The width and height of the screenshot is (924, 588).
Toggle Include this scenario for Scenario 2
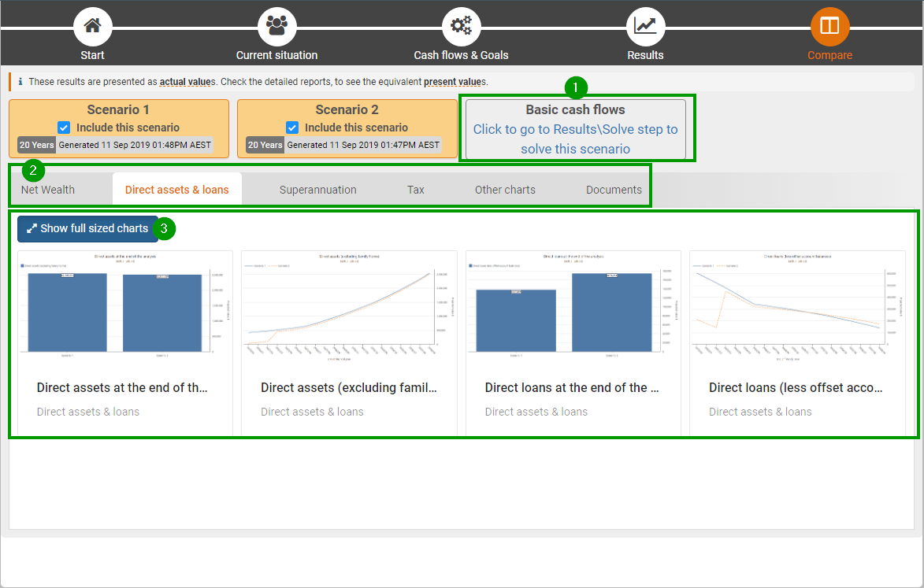pyautogui.click(x=292, y=128)
